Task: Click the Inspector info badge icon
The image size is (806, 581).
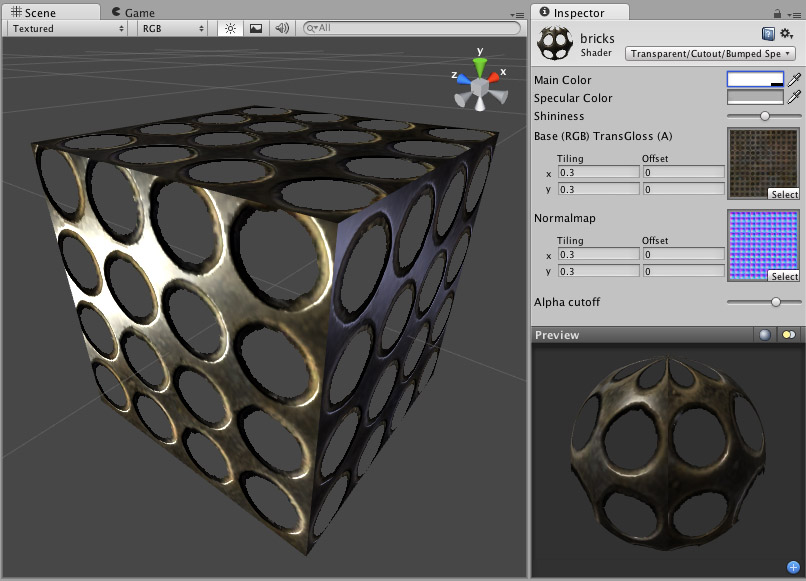Action: 545,10
